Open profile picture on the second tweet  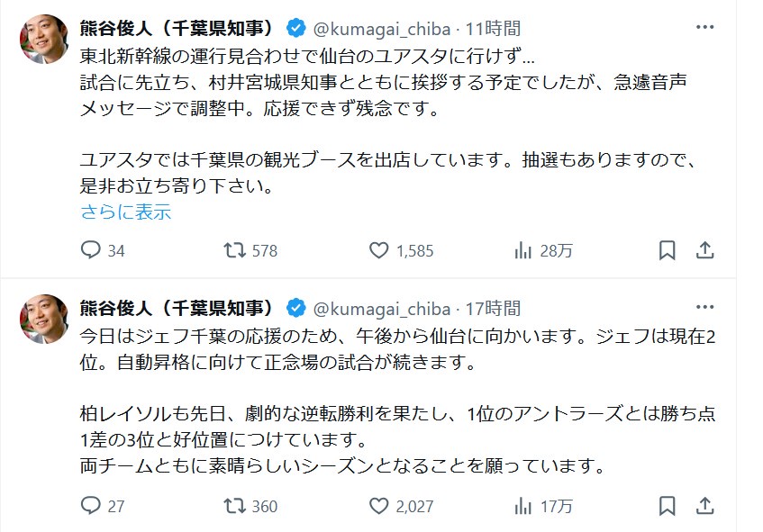click(x=44, y=319)
